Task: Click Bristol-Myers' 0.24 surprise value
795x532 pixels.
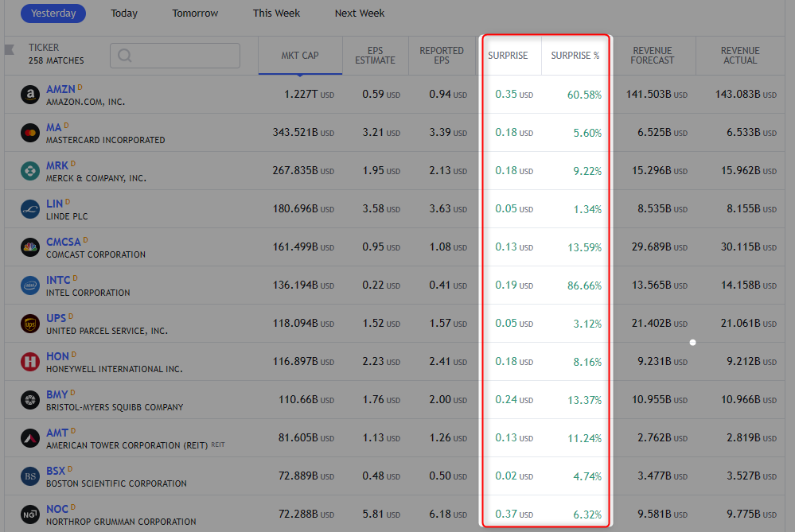Action: pos(514,400)
